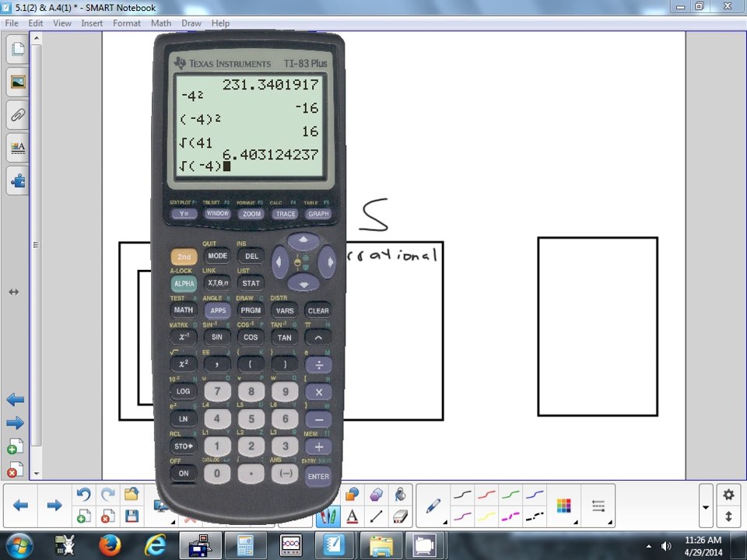Open the Help menu
The height and width of the screenshot is (560, 747).
point(220,23)
